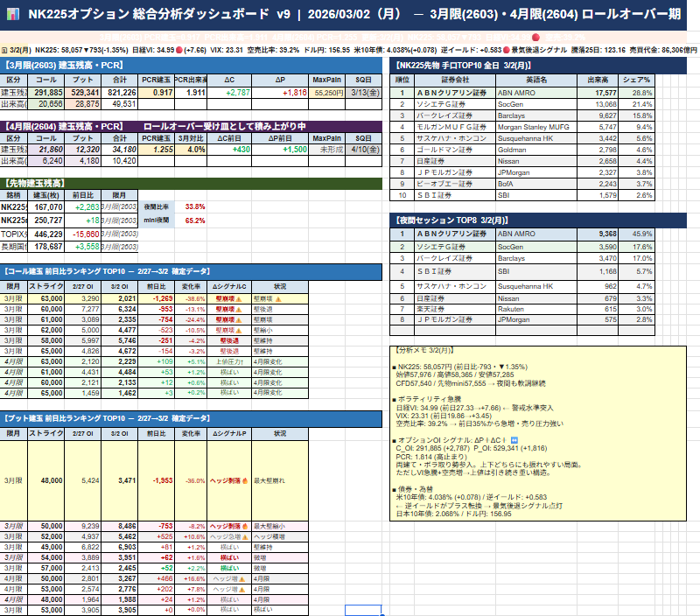
Task: Click the シェア% column header
Action: point(636,80)
